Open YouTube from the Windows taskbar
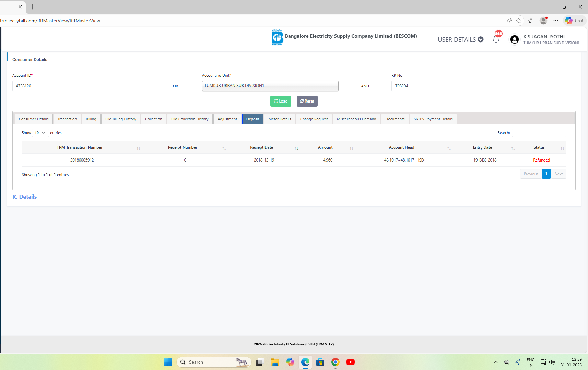The height and width of the screenshot is (370, 588). (x=350, y=362)
